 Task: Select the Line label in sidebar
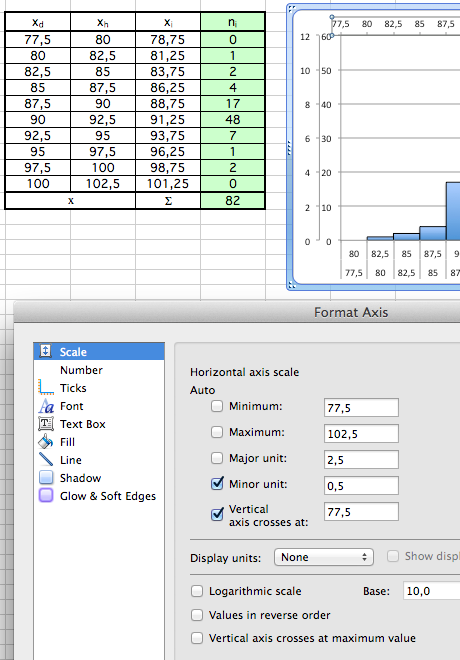click(x=71, y=460)
